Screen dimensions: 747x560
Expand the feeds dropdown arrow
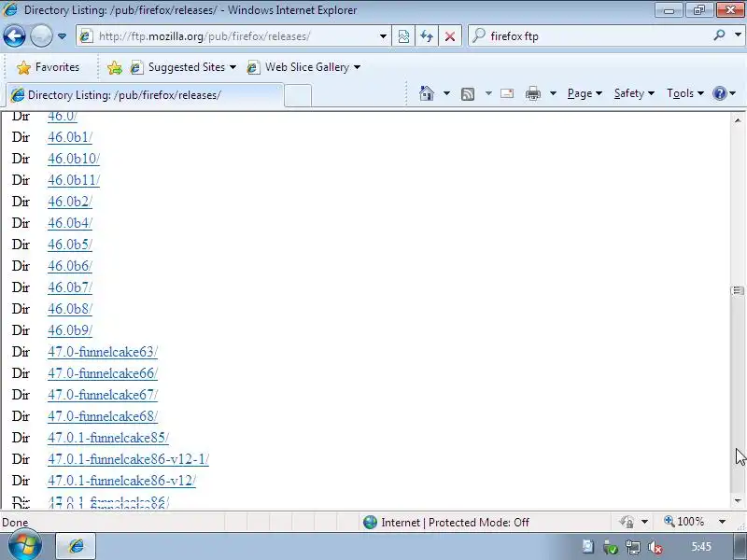coord(488,93)
